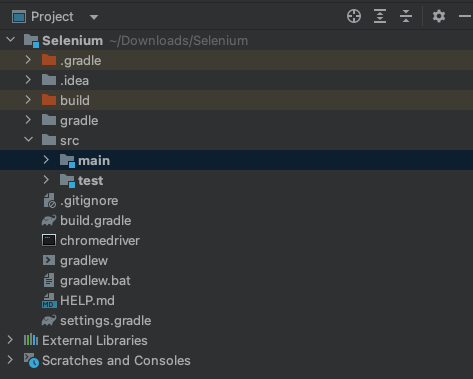Click the orange build folder icon
The width and height of the screenshot is (473, 379).
click(x=49, y=100)
